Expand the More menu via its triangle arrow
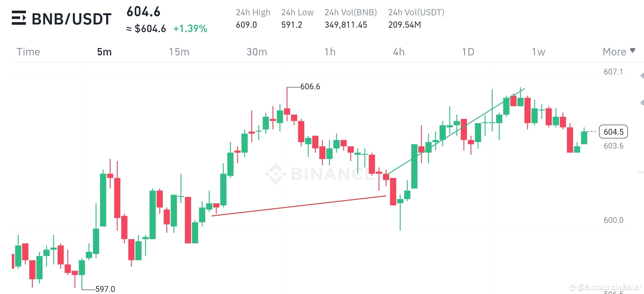Screen dimensions: 644x294 pyautogui.click(x=633, y=50)
